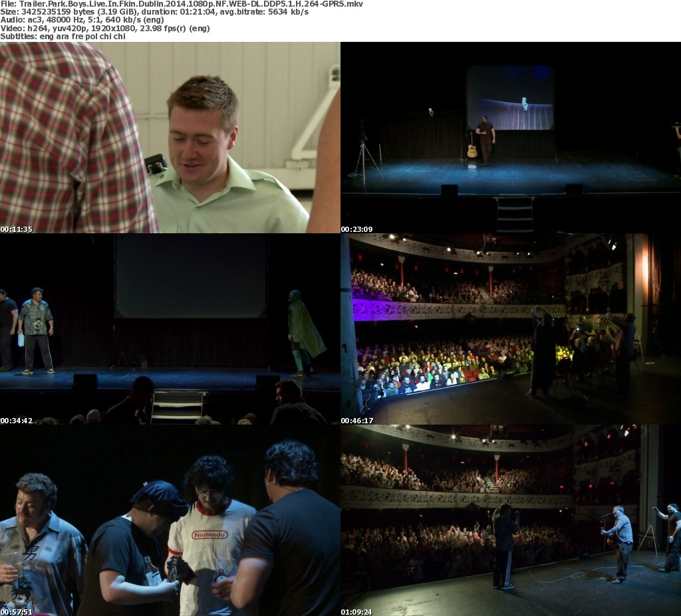The height and width of the screenshot is (616, 681).
Task: Click the 00:34:42 timestamp label
Action: (17, 421)
